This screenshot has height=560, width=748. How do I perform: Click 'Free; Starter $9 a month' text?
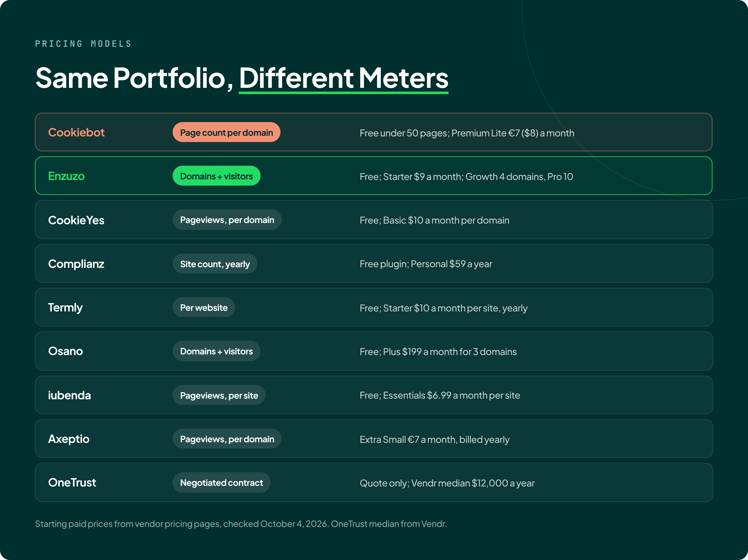(411, 177)
